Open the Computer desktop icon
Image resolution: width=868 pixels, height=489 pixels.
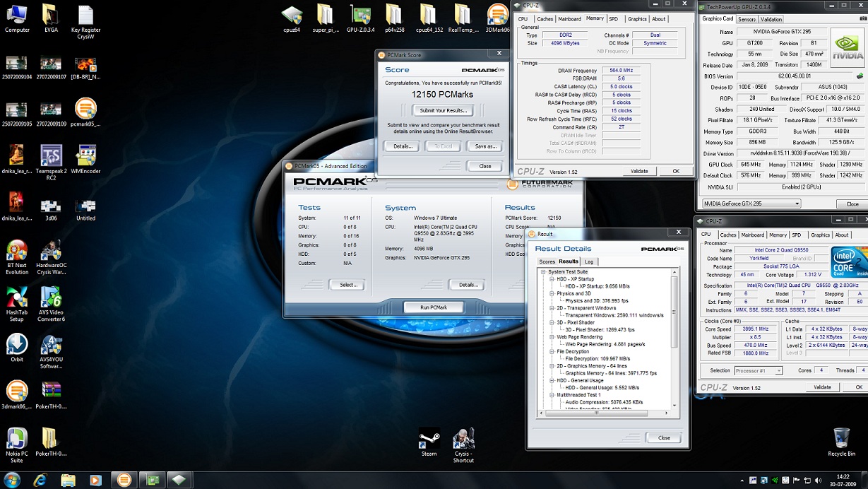tap(17, 19)
